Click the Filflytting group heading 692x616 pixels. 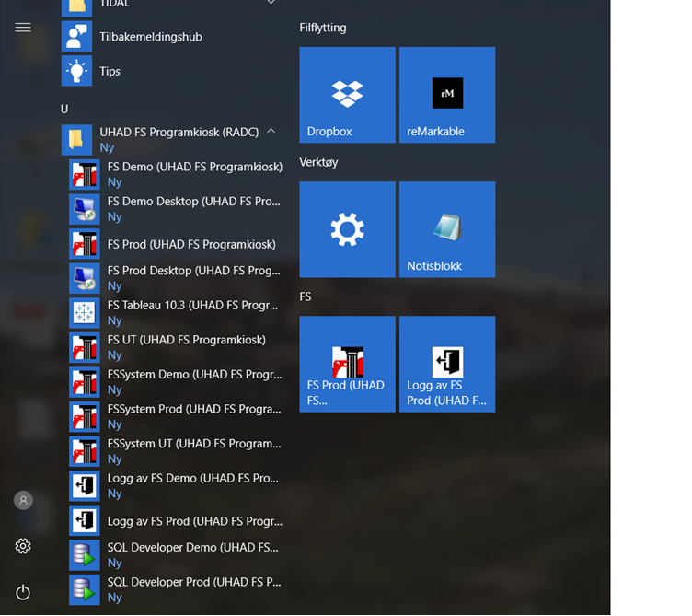[x=323, y=28]
